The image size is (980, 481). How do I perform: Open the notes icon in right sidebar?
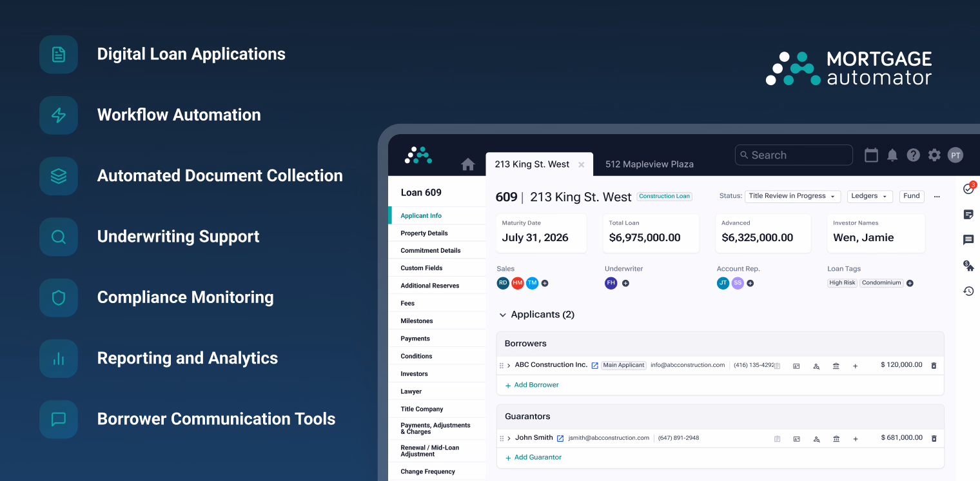tap(968, 214)
